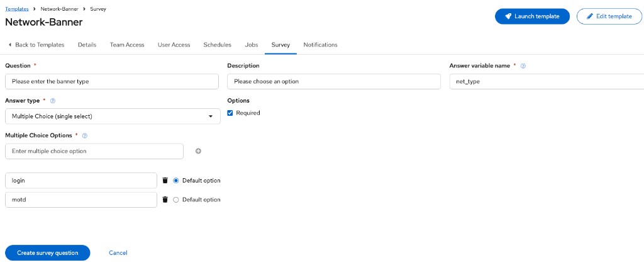Select login as the default option

tap(176, 181)
